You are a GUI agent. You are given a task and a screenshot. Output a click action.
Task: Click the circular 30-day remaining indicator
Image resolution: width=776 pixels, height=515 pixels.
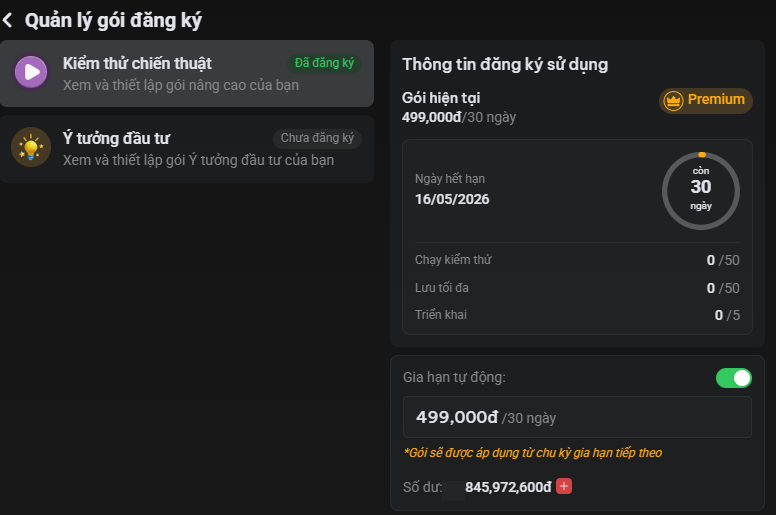tap(701, 190)
